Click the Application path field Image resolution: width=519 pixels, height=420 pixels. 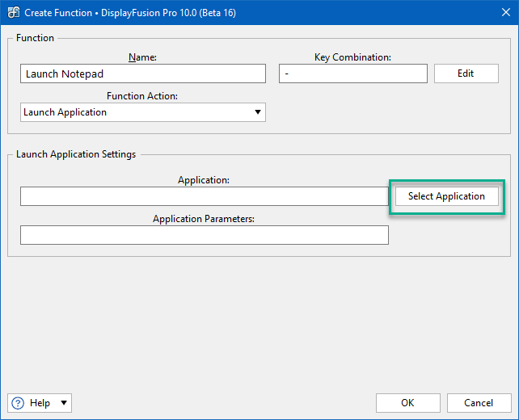205,196
